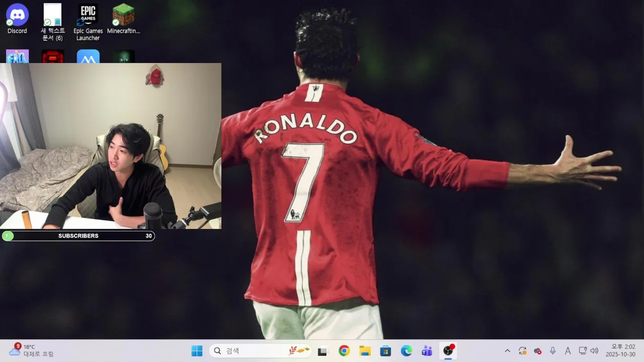Open network settings tray icon
The image size is (644, 362).
click(x=583, y=351)
